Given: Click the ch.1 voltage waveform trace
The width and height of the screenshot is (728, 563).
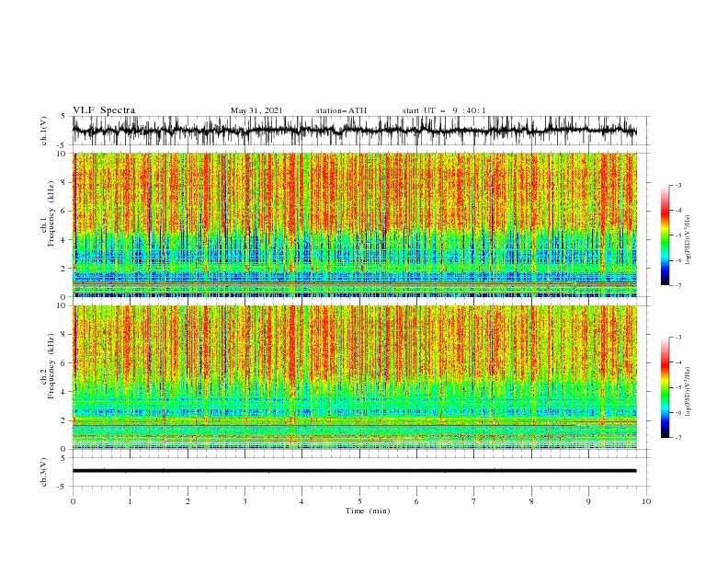Looking at the screenshot, I should point(354,131).
